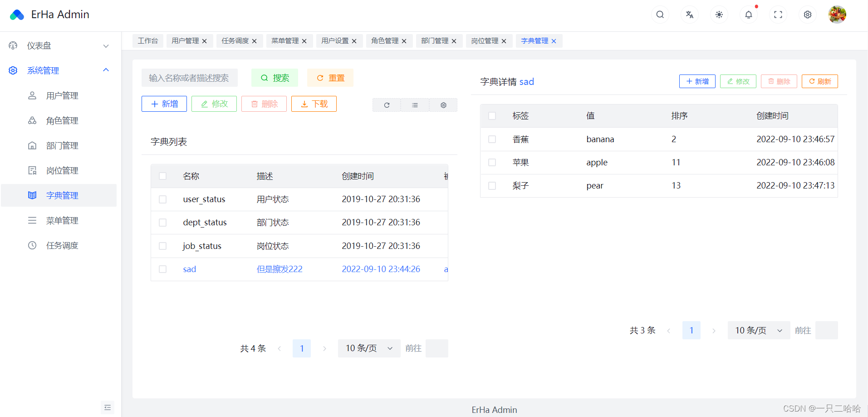Open the notification bell icon

(x=748, y=14)
